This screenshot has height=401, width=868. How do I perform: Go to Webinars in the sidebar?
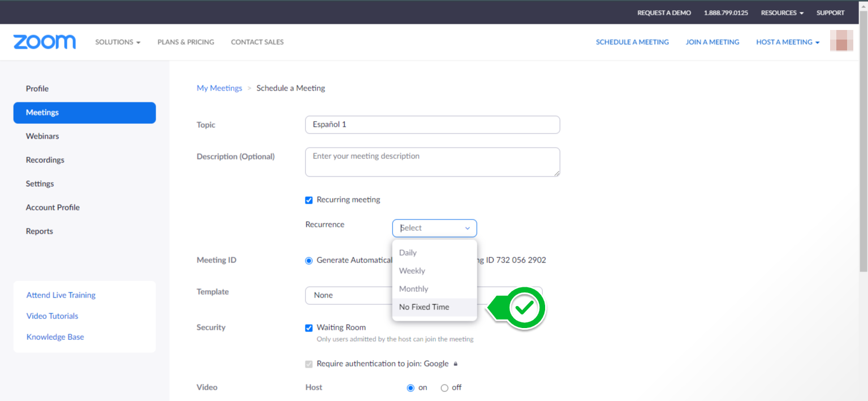coord(42,136)
